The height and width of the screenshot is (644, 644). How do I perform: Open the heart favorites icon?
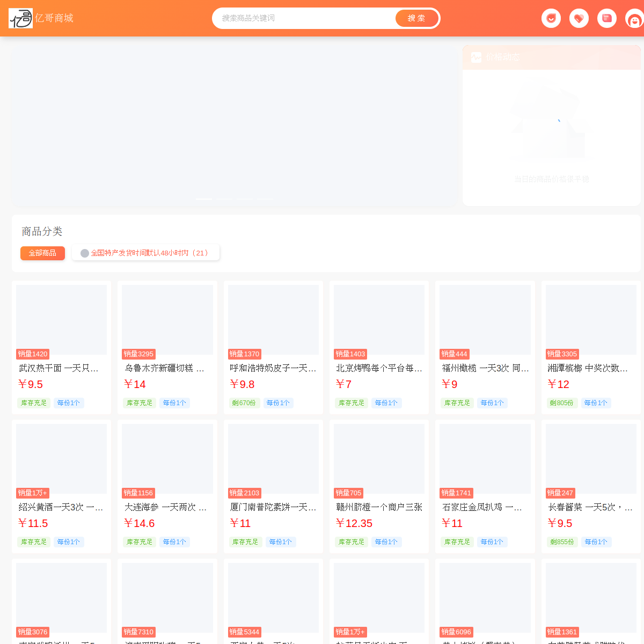click(x=579, y=18)
